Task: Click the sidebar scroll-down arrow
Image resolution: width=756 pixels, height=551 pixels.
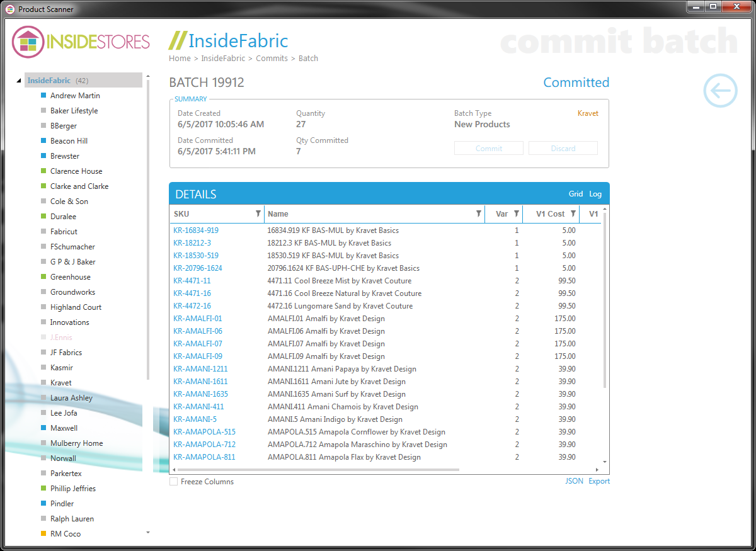Action: 148,533
